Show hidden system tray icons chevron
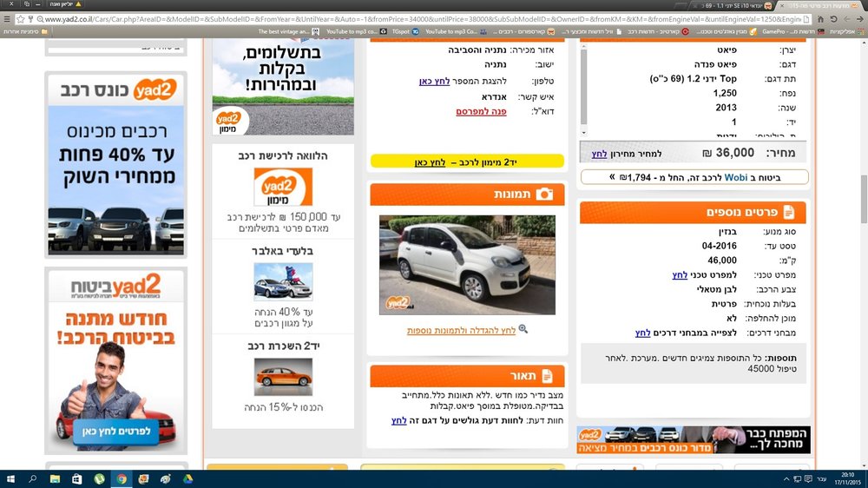The image size is (868, 488). [786, 478]
